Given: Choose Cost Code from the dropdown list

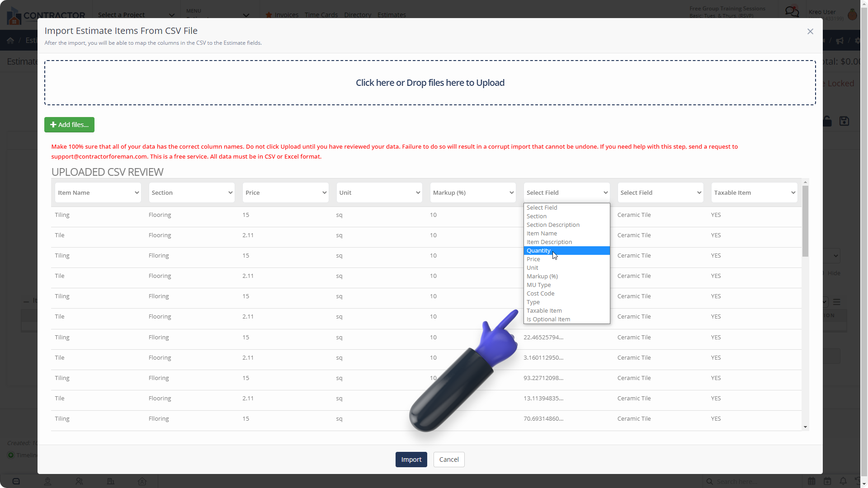Looking at the screenshot, I should click(567, 293).
